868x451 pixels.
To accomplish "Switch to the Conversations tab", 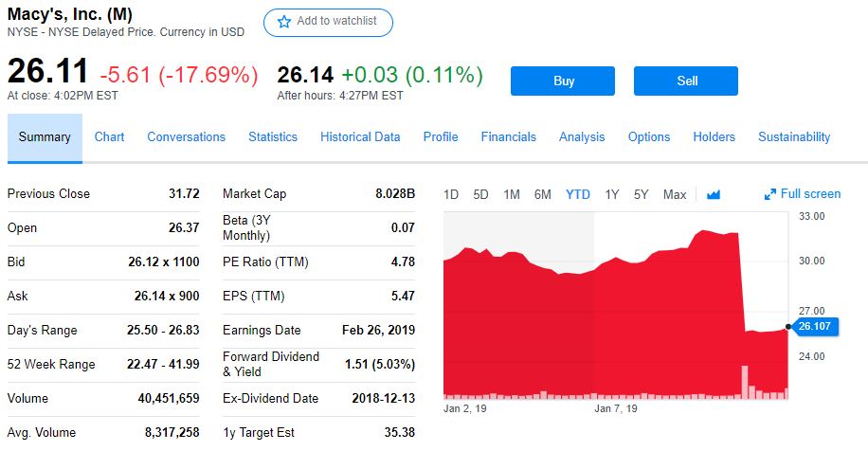I will click(x=186, y=136).
